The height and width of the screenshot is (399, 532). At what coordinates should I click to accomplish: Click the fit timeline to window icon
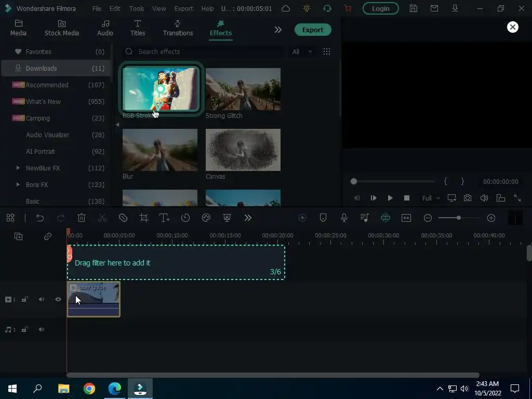coord(406,218)
